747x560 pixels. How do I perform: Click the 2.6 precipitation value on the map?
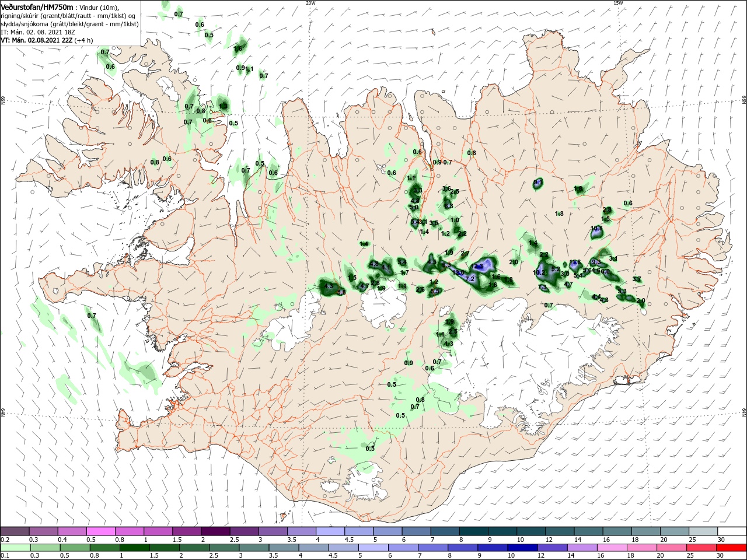pos(420,289)
